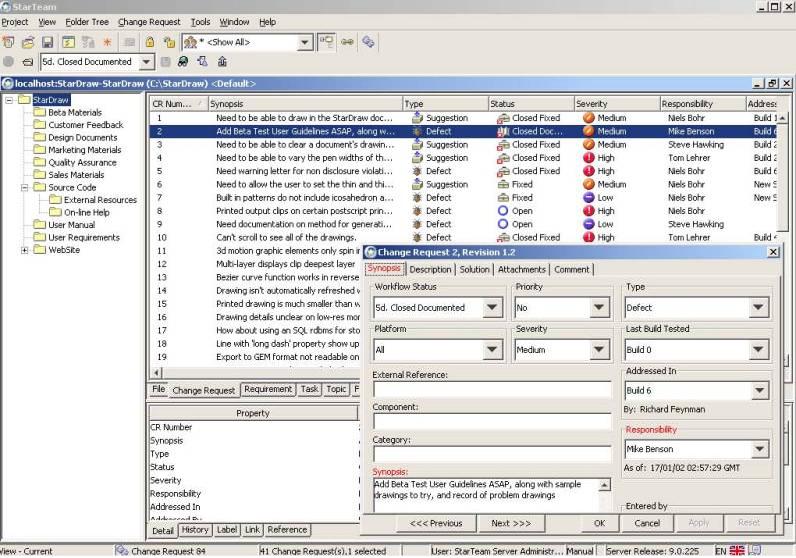Click the change request list scroll-up arrow
The width and height of the screenshot is (796, 558).
coord(782,118)
